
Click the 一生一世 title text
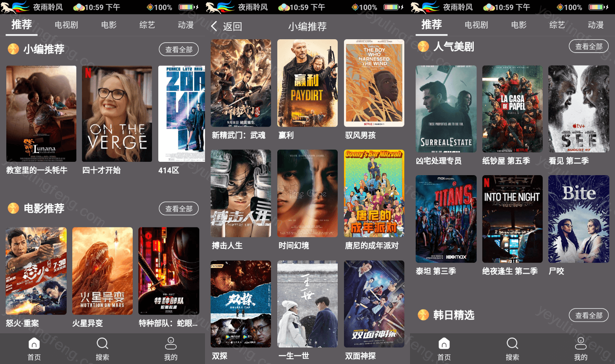(294, 356)
